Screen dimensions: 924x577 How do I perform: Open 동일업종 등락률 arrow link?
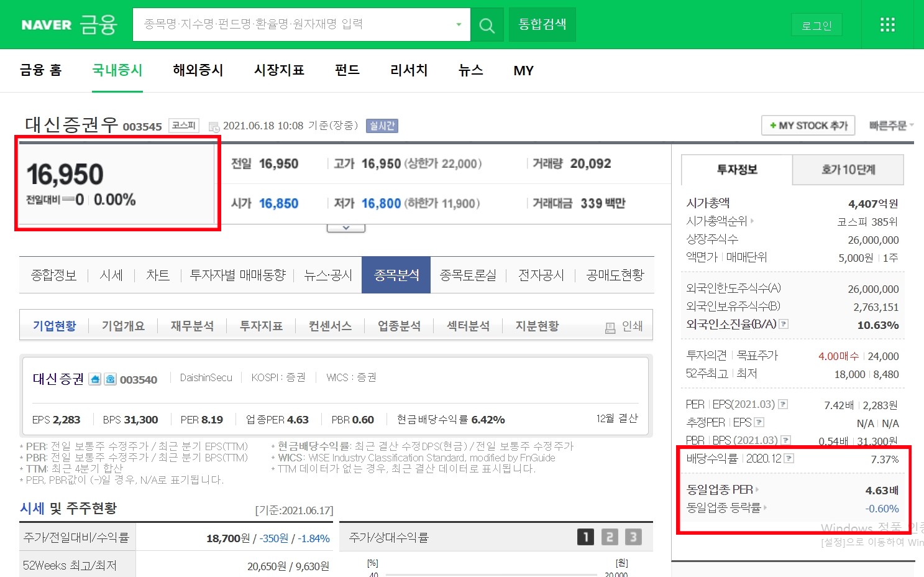765,508
